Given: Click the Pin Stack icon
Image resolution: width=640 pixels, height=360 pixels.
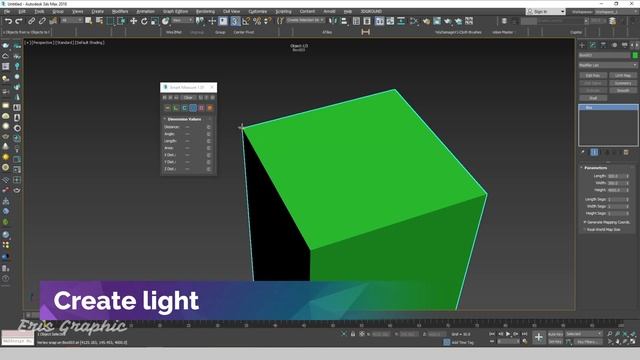Looking at the screenshot, I should (x=583, y=152).
